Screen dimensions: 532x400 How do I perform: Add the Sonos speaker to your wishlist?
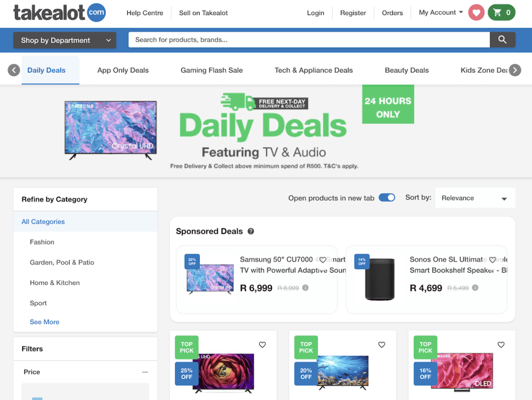[x=493, y=260]
